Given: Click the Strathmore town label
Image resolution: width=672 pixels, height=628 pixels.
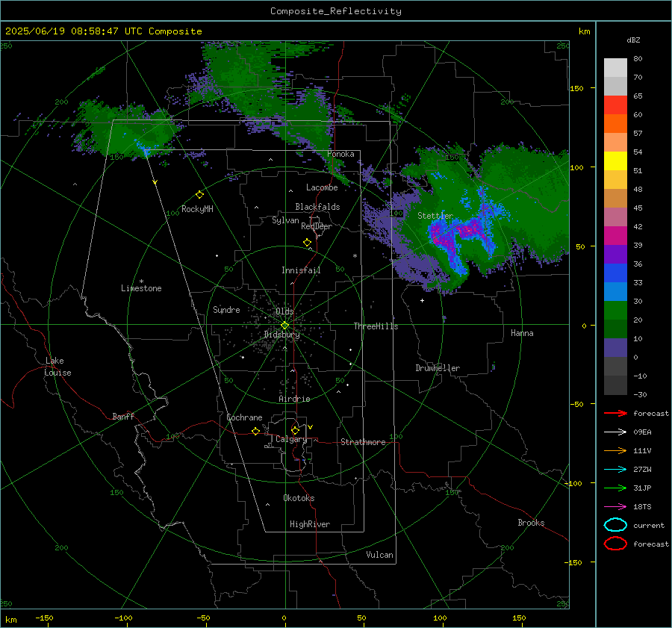Looking at the screenshot, I should [x=363, y=442].
